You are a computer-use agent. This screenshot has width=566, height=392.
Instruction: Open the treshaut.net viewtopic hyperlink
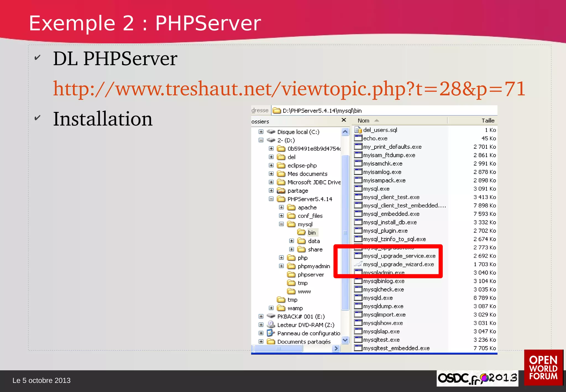click(x=289, y=89)
